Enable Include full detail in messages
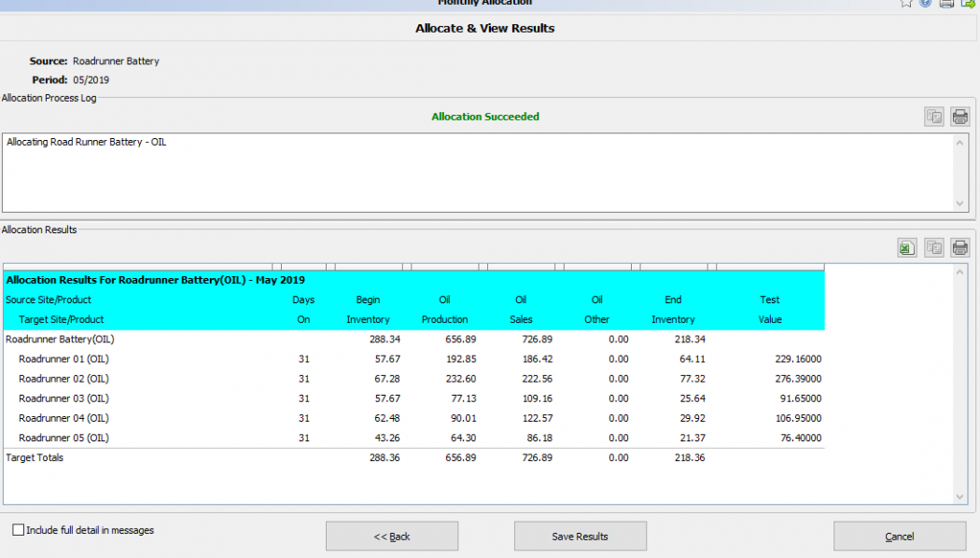 (x=18, y=530)
